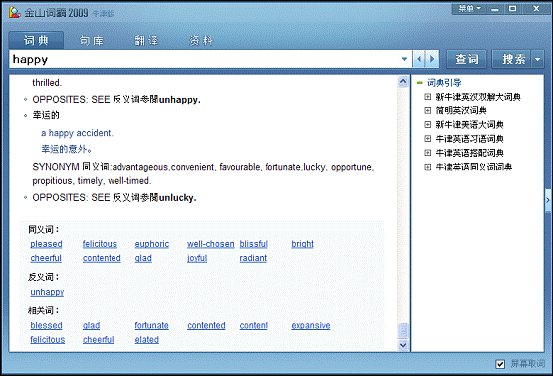Open synonym link blissful
Viewport: 553px width, 376px height.
[254, 244]
